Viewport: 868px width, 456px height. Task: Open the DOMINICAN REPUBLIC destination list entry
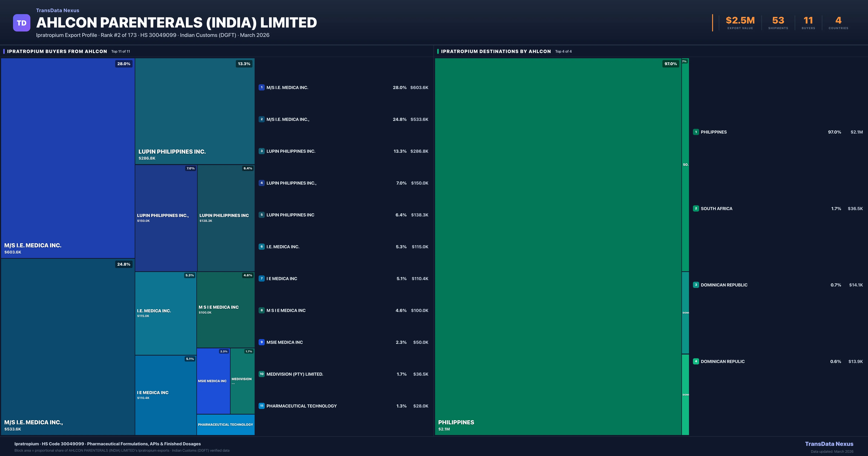[724, 285]
